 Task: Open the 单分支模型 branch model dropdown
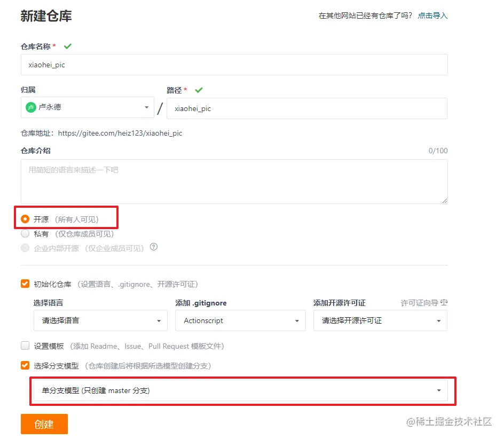240,390
